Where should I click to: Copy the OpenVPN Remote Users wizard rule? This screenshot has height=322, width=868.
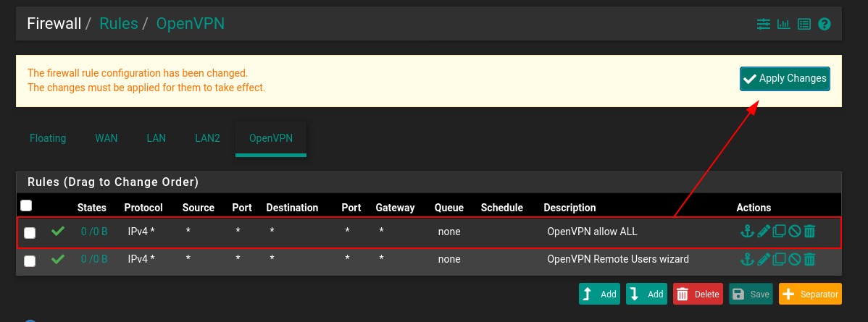tap(779, 259)
